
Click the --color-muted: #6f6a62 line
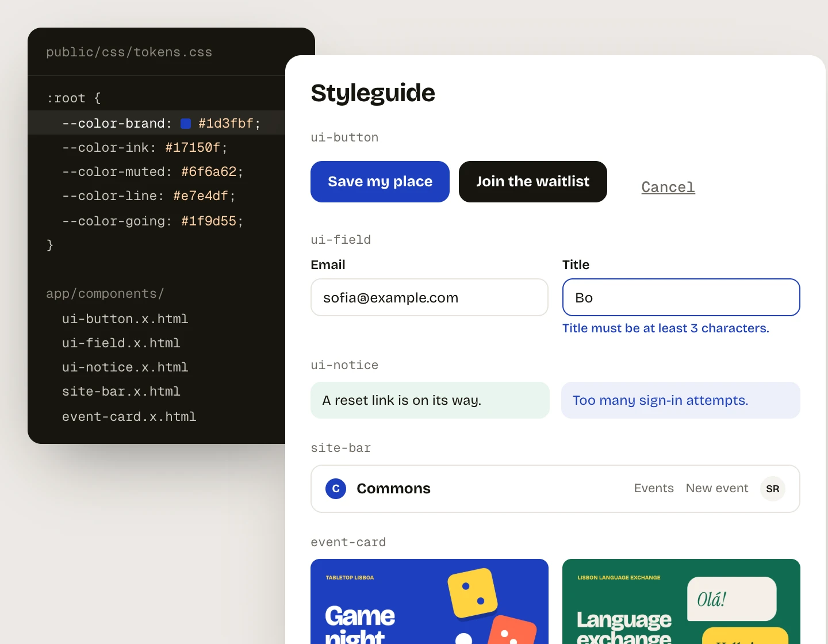(153, 172)
